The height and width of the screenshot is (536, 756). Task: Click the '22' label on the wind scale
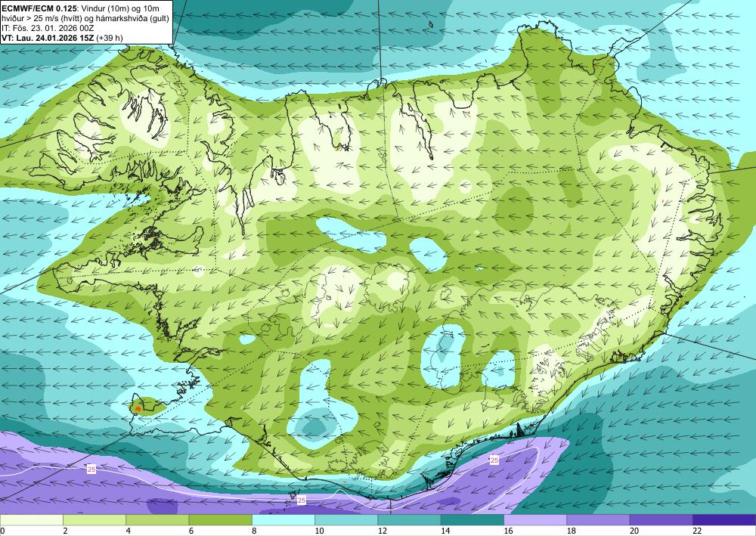click(x=697, y=531)
